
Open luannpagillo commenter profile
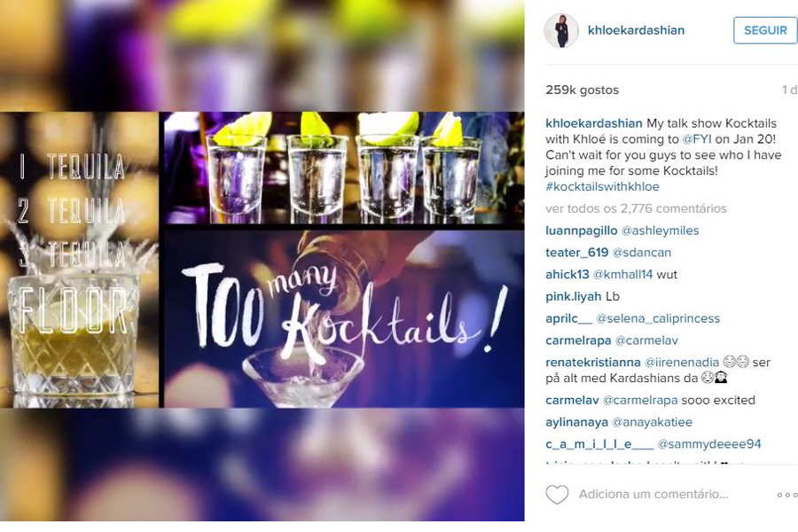click(x=581, y=231)
